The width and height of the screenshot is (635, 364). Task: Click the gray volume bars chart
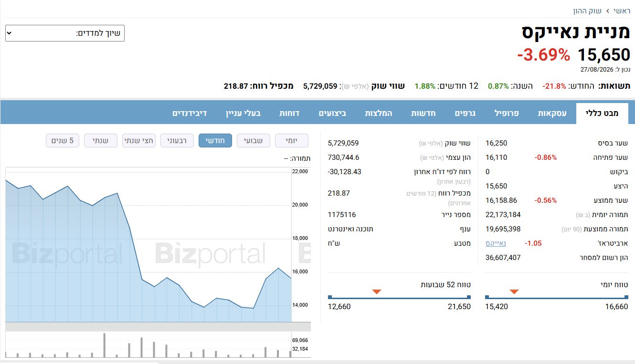tap(148, 345)
